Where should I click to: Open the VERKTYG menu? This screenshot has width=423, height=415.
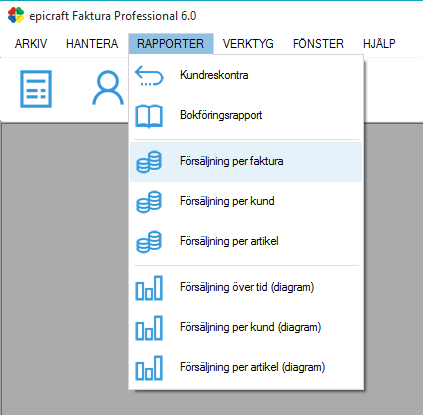[248, 44]
